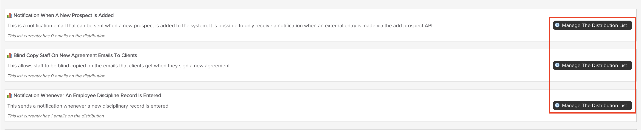Select the 'Notification When A New Prospect Is Added' title
This screenshot has width=644, height=130.
(64, 16)
